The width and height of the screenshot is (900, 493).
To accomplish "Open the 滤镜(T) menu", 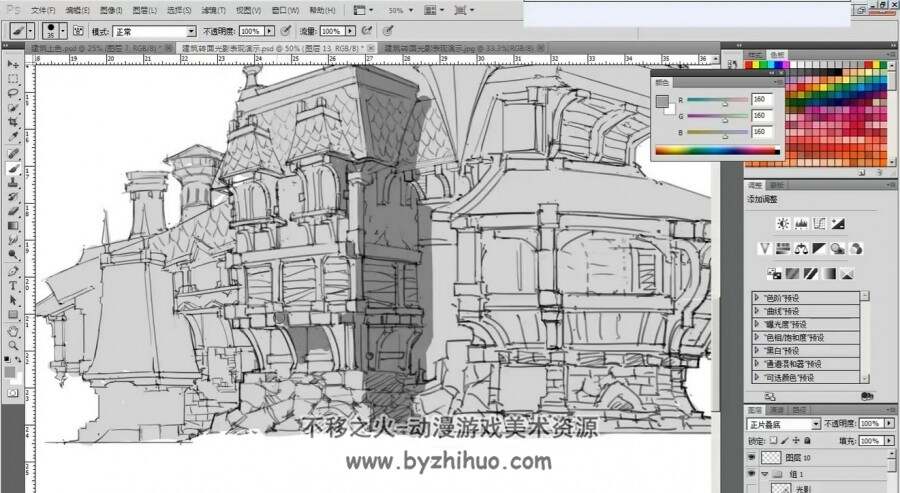I will 213,10.
